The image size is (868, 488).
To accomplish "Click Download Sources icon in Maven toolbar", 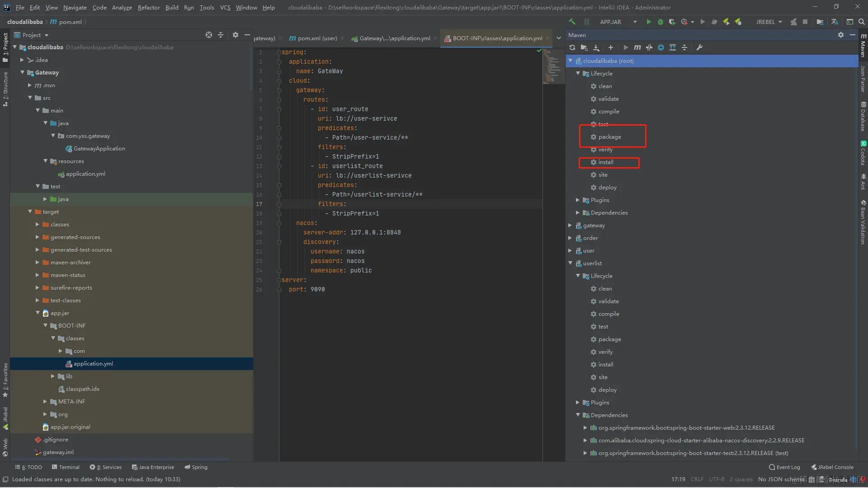I will [x=596, y=47].
